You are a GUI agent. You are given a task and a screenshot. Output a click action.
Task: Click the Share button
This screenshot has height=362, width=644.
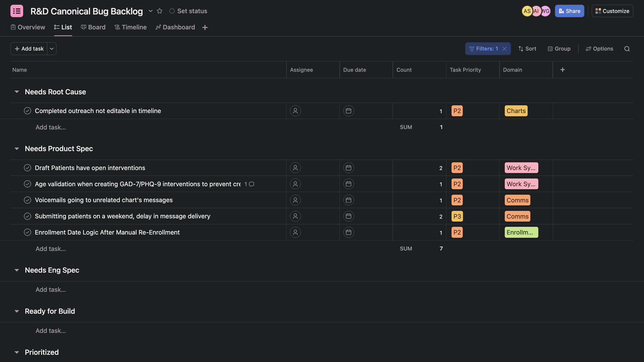click(x=569, y=11)
